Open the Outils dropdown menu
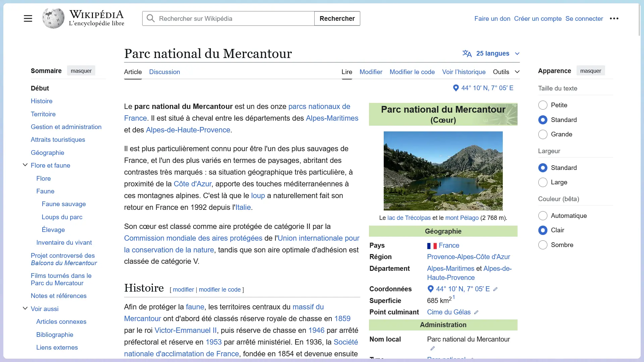The width and height of the screenshot is (644, 362). pyautogui.click(x=506, y=72)
